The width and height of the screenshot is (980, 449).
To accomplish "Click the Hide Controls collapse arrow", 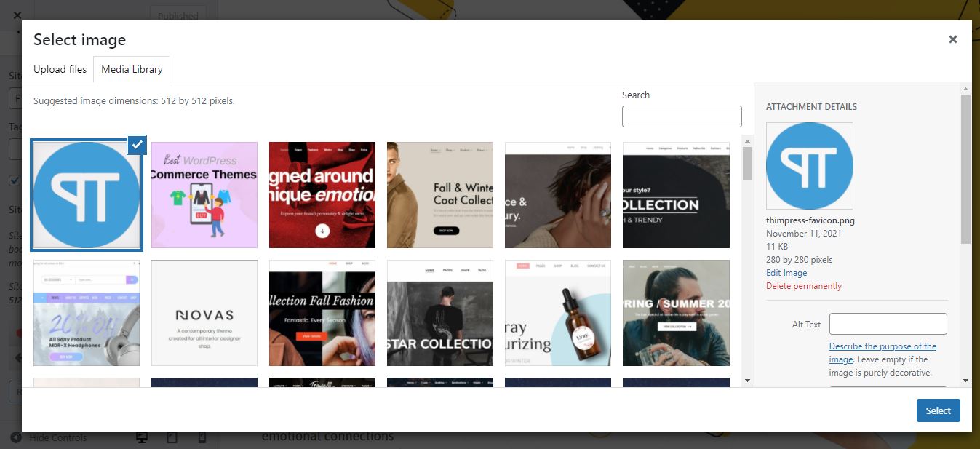I will (15, 437).
